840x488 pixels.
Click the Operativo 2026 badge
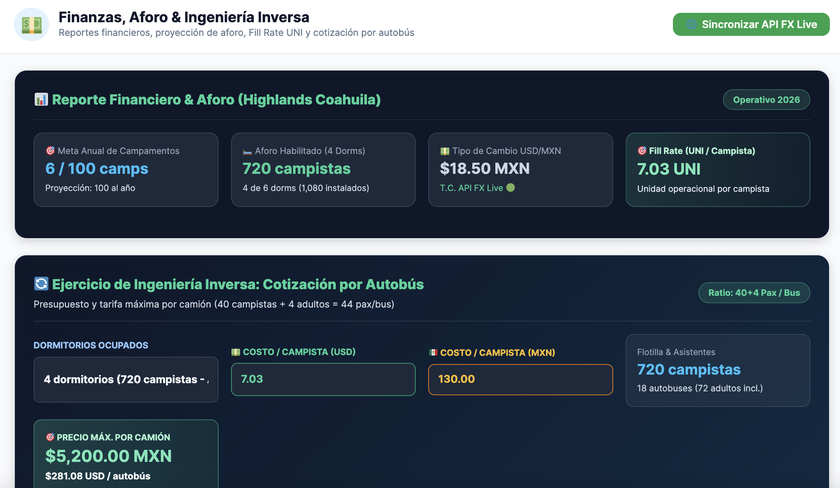tap(766, 100)
